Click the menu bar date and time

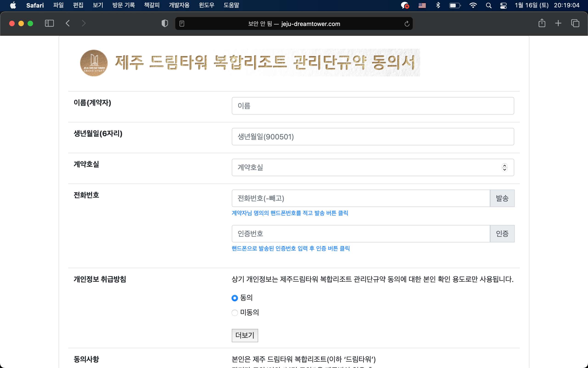(x=547, y=5)
